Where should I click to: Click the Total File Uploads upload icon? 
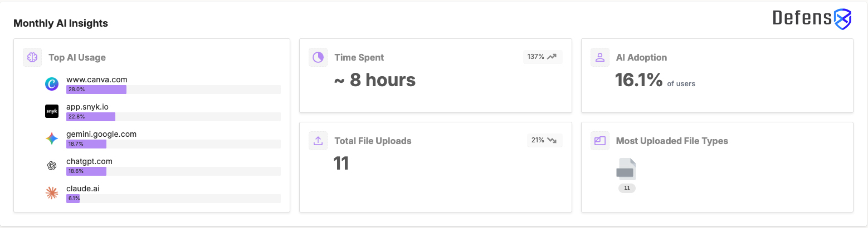[318, 141]
